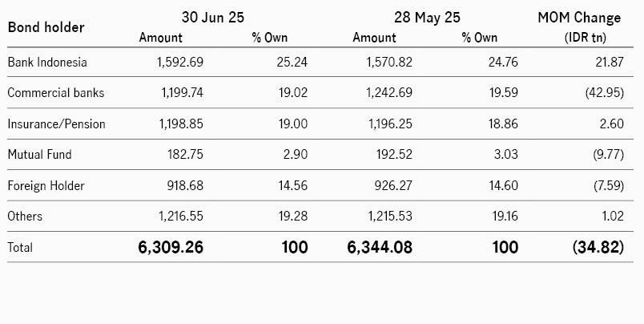
Task: Select the total amount 6,309.26
Action: (171, 247)
